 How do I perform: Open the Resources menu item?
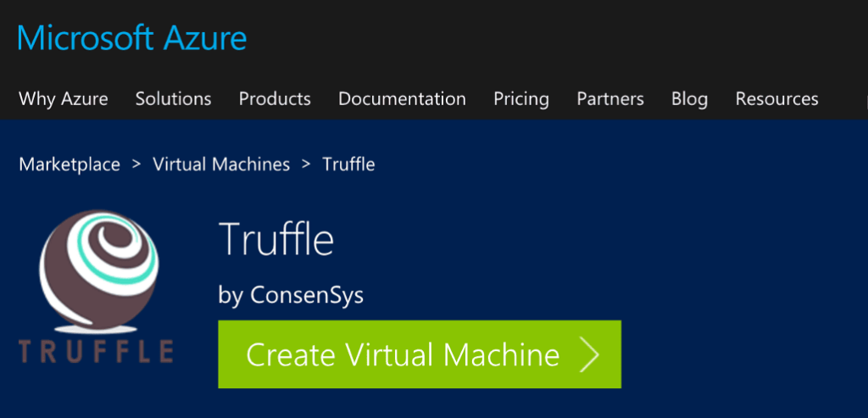click(x=776, y=99)
